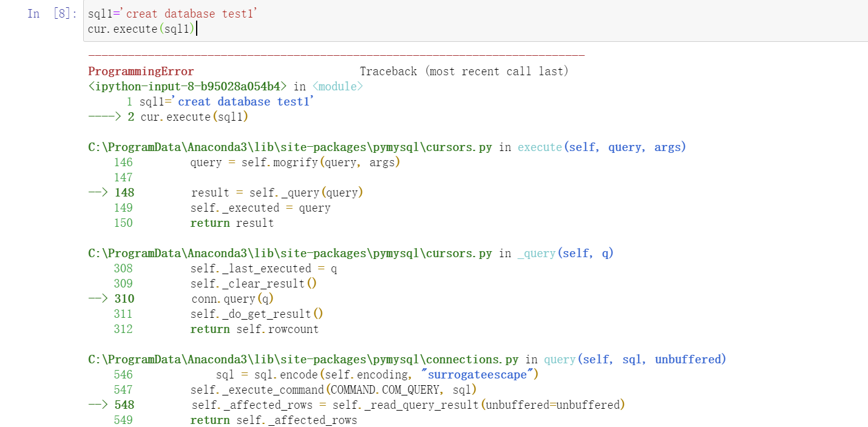Click traceback line 1 sql1 assignment
The image size is (868, 427).
[x=220, y=102]
